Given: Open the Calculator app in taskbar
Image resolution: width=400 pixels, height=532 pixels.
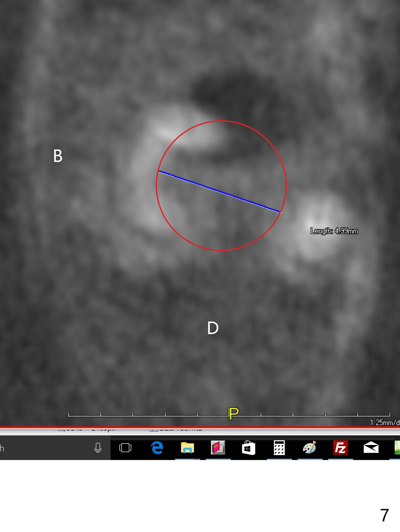Looking at the screenshot, I should click(279, 448).
